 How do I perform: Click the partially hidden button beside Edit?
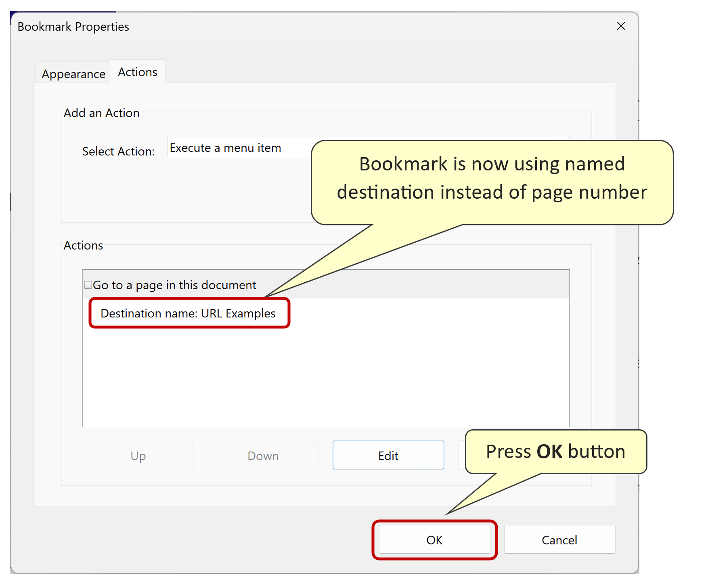click(462, 456)
